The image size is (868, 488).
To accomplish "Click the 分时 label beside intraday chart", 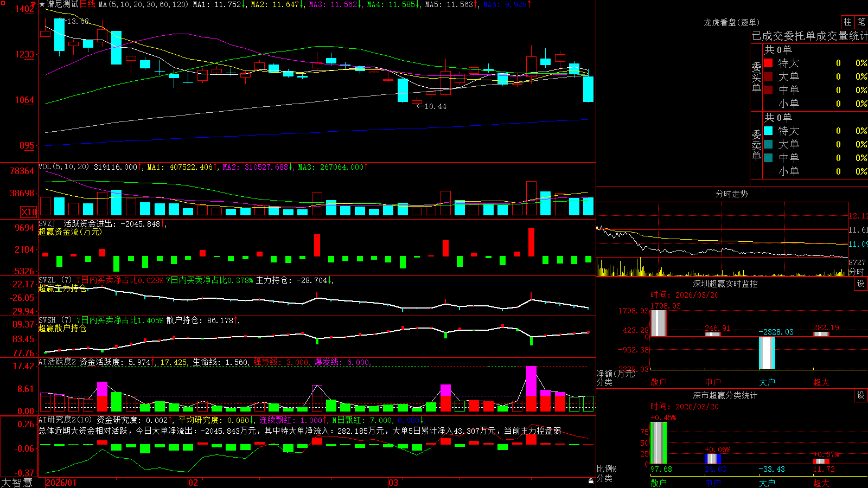I will tap(857, 272).
